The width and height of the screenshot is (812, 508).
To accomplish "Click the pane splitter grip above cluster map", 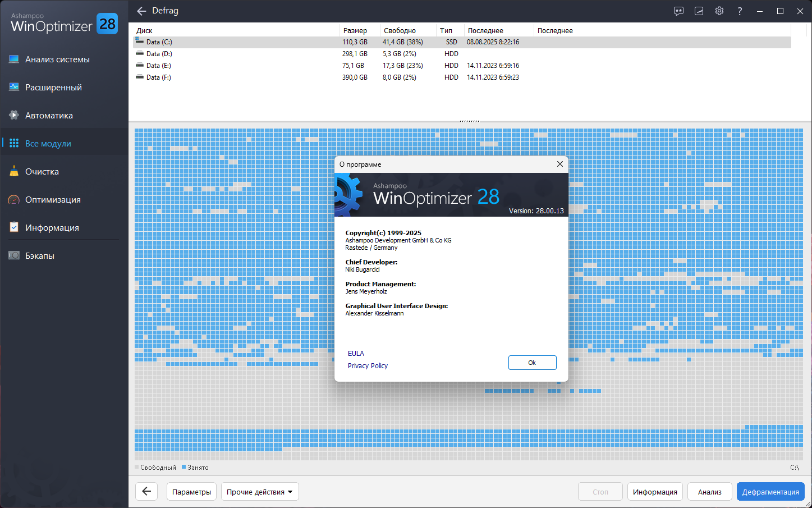I will coord(470,121).
